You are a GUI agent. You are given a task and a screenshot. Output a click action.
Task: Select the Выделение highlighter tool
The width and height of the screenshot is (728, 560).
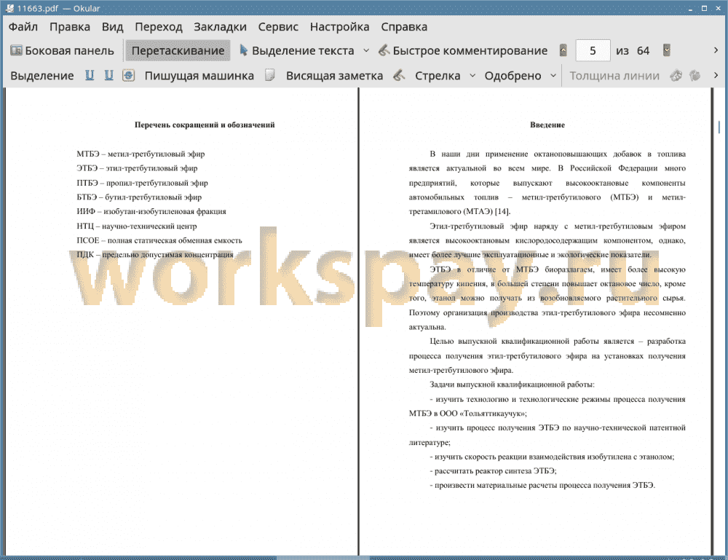41,76
